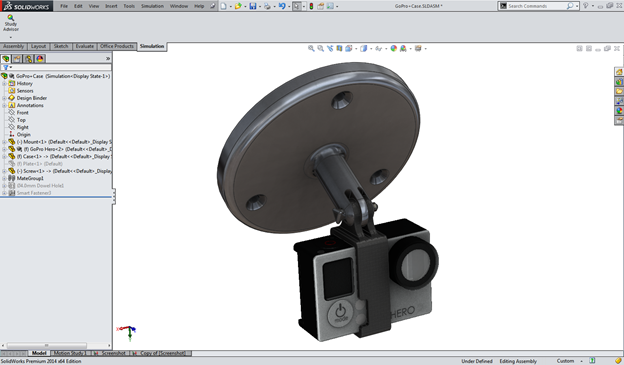Switch to the Layout tab
This screenshot has height=365, width=624.
pos(38,46)
